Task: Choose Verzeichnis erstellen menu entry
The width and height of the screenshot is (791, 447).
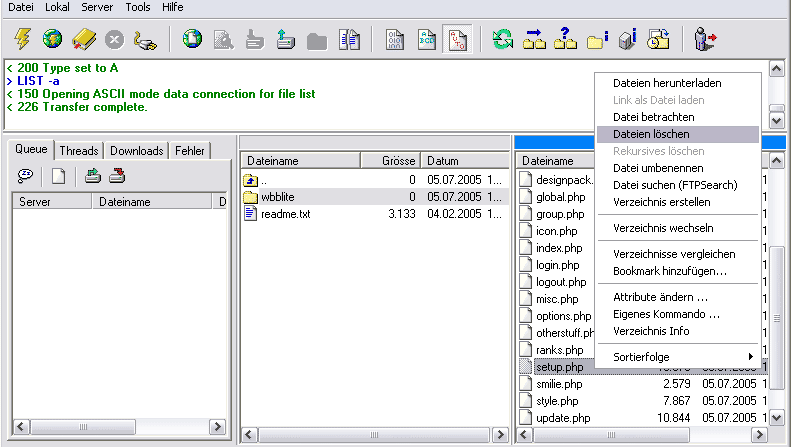Action: [678, 202]
